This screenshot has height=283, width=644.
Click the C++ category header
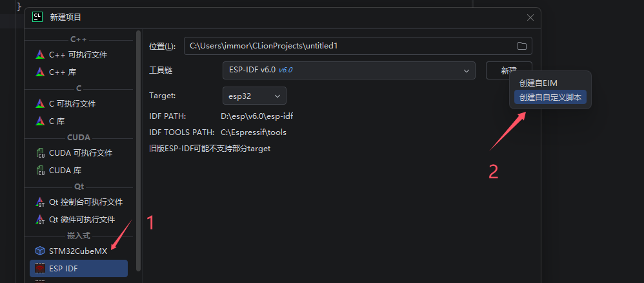79,39
